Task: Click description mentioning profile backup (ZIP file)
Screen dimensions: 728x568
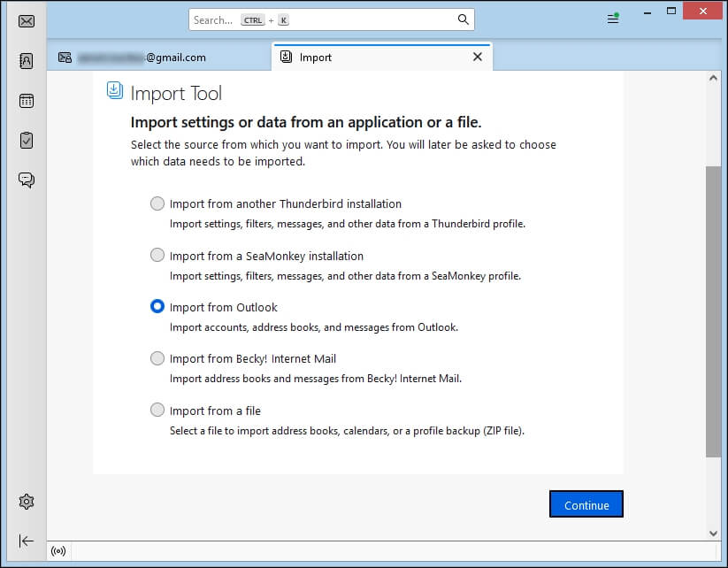Action: 347,431
